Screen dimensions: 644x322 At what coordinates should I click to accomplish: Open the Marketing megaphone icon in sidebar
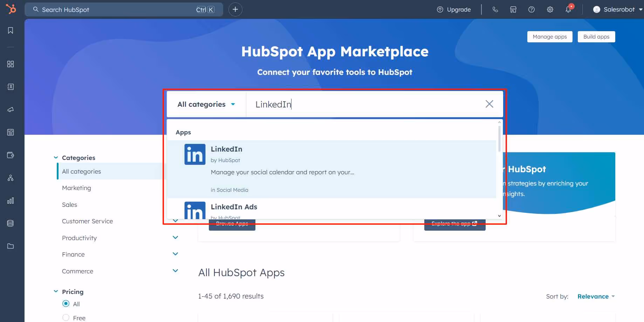pos(10,110)
